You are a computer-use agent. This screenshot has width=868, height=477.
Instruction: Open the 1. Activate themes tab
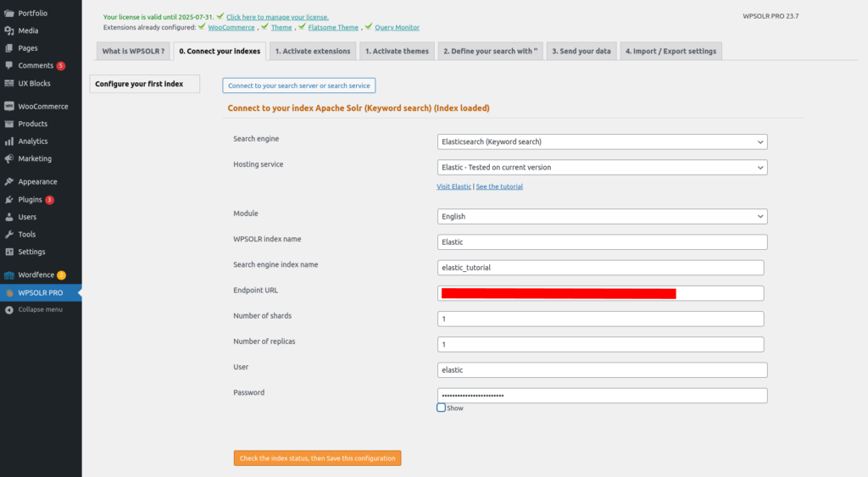click(397, 51)
